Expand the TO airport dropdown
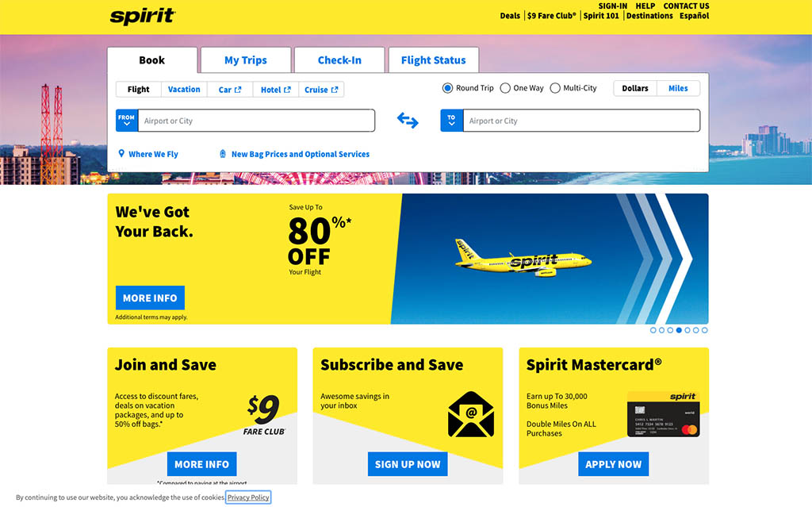 (451, 121)
